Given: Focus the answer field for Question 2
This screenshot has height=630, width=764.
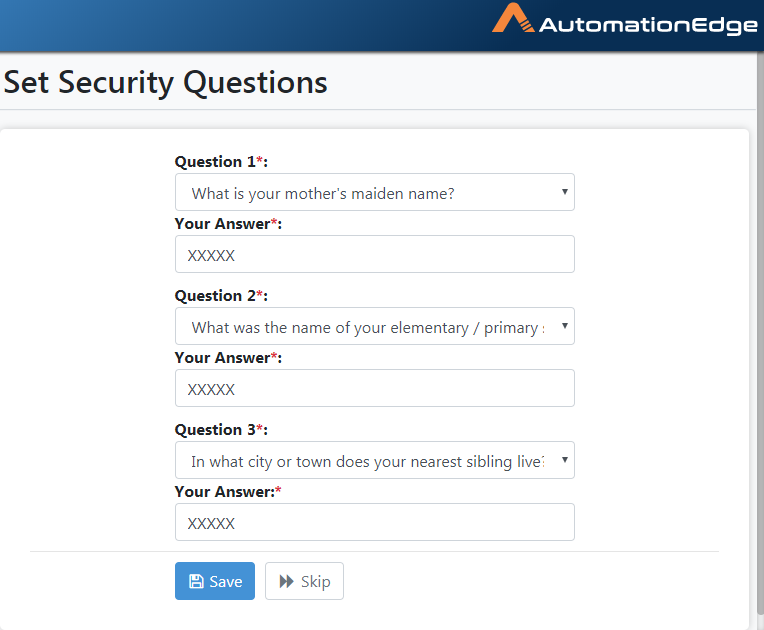Looking at the screenshot, I should pyautogui.click(x=375, y=388).
